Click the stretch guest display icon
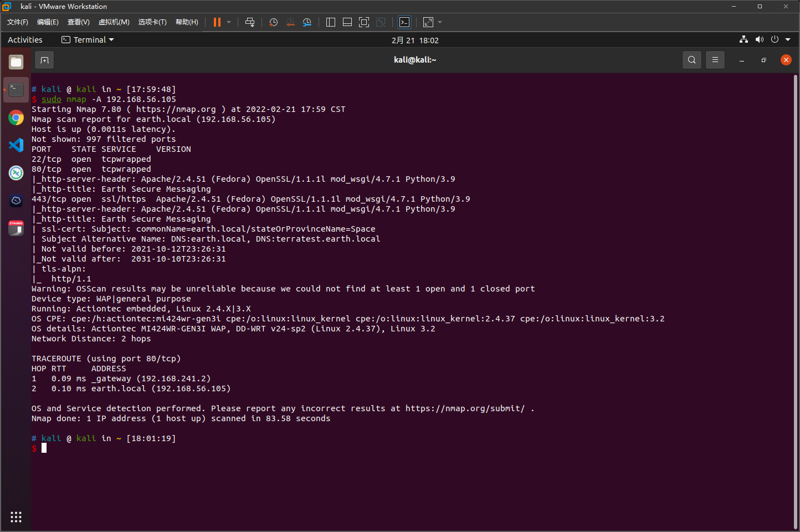The image size is (800, 532). (428, 22)
